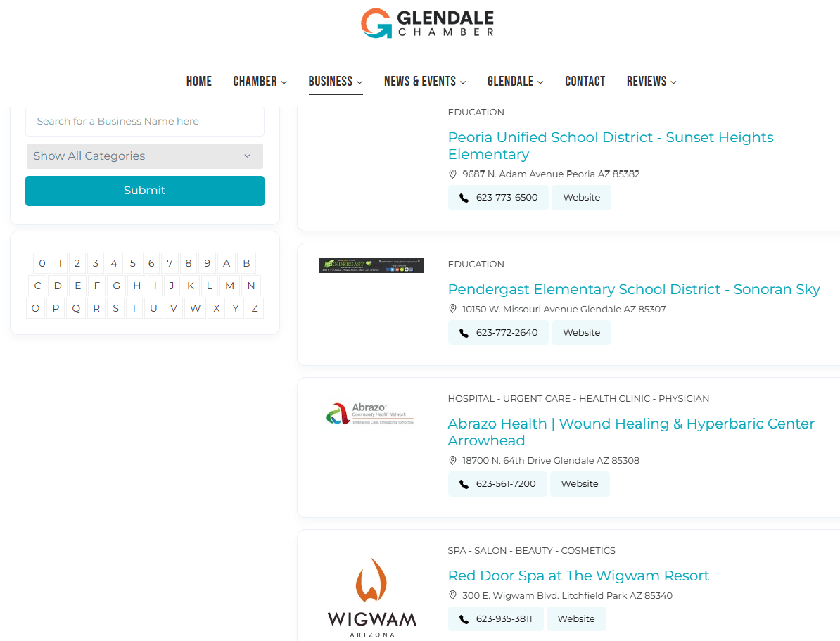The image size is (840, 641).
Task: Open Website for Sunset Heights Elementary
Action: [581, 198]
